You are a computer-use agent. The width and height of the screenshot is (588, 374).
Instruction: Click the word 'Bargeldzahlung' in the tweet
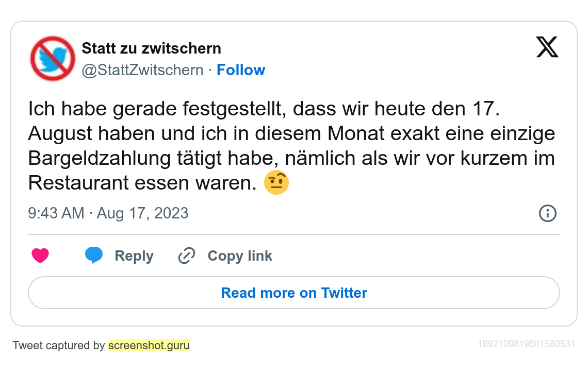[x=99, y=158]
